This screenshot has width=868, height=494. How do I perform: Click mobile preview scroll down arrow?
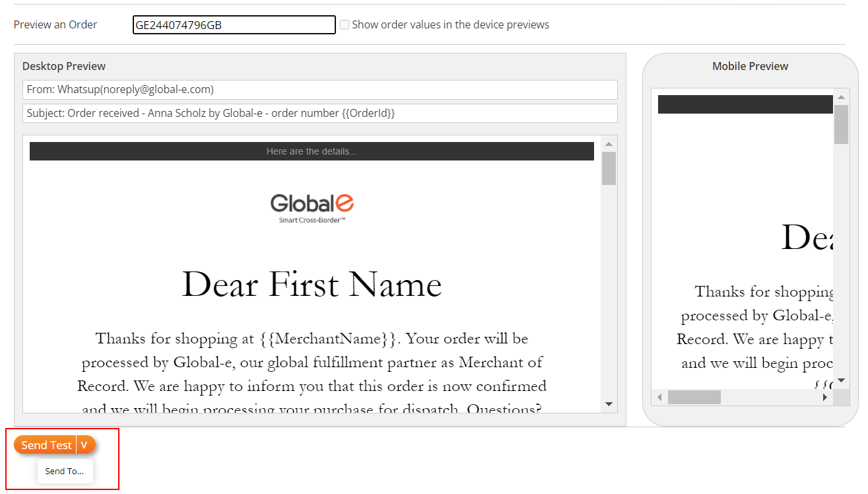(841, 380)
